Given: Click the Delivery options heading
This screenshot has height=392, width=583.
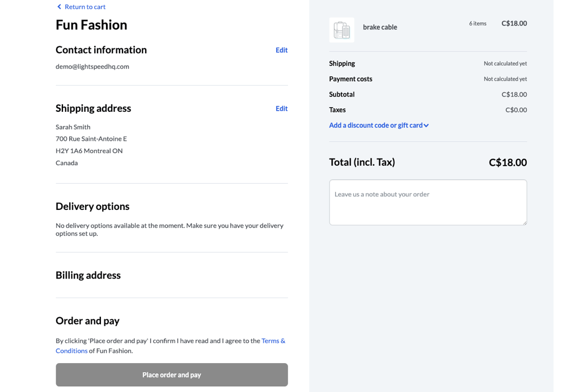Looking at the screenshot, I should coord(92,206).
